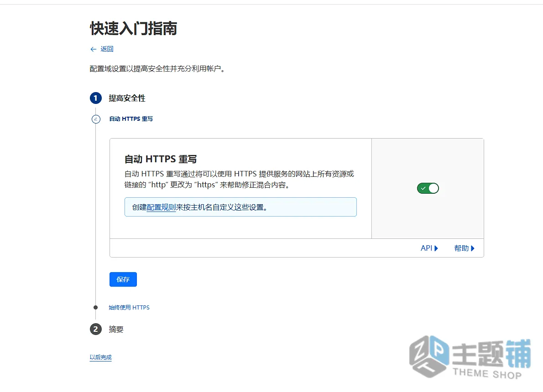Expand the 帮助 section
Image resolution: width=543 pixels, height=392 pixels.
point(465,248)
